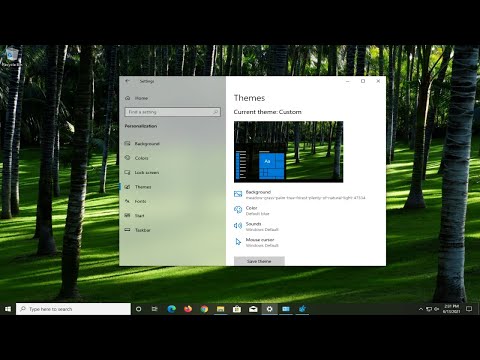Click the Mouse cursor pointer icon
Screen dimensions: 480x360
click(x=238, y=242)
